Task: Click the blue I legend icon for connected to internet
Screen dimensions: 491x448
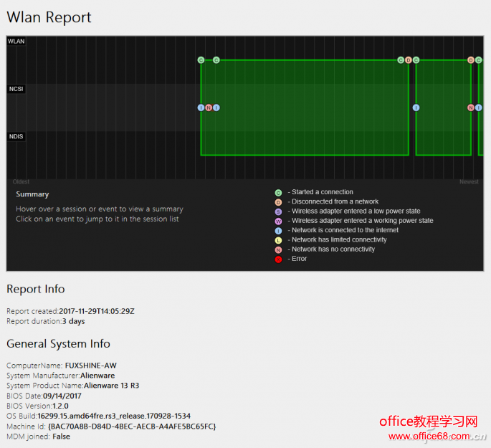Action: click(278, 231)
